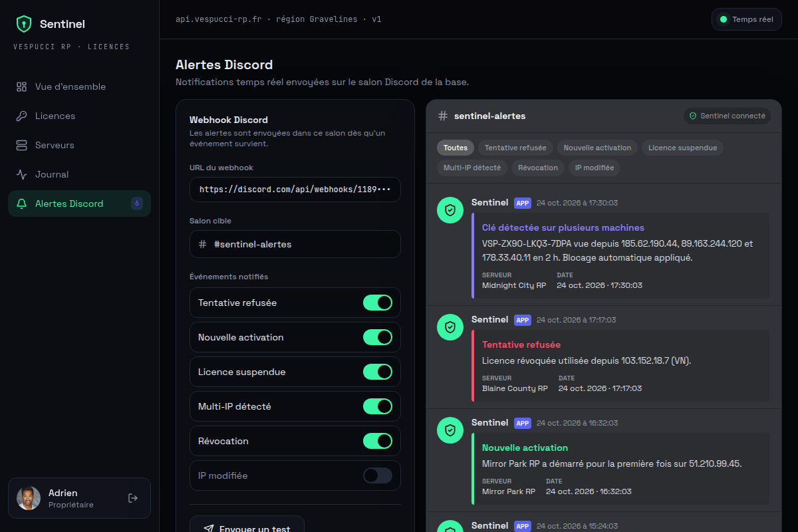The height and width of the screenshot is (532, 798).
Task: Click the Journal activity icon
Action: pyautogui.click(x=22, y=174)
